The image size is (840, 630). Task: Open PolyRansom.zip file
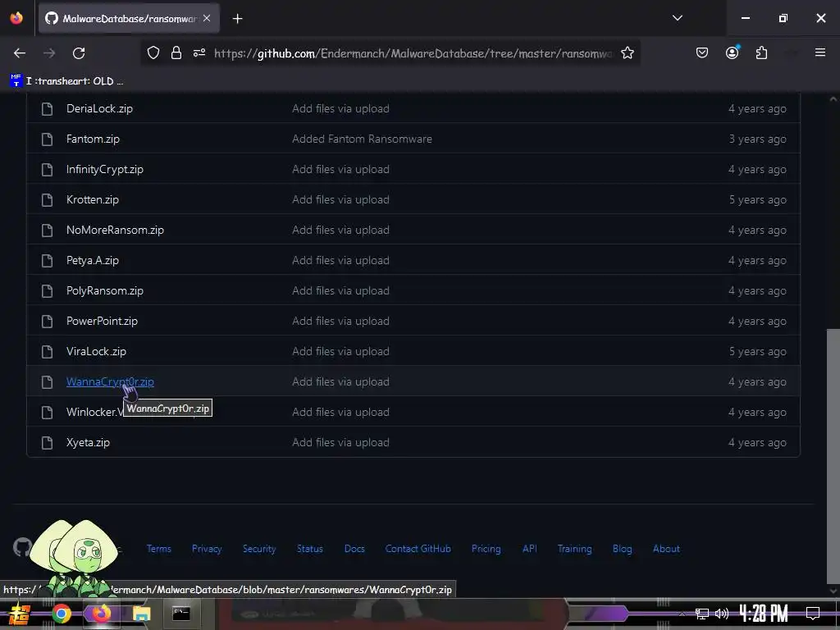pyautogui.click(x=105, y=291)
